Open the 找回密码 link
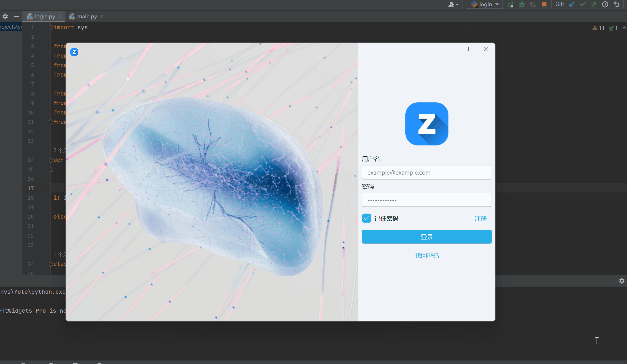Screen dimensions: 627x364 click(x=427, y=256)
